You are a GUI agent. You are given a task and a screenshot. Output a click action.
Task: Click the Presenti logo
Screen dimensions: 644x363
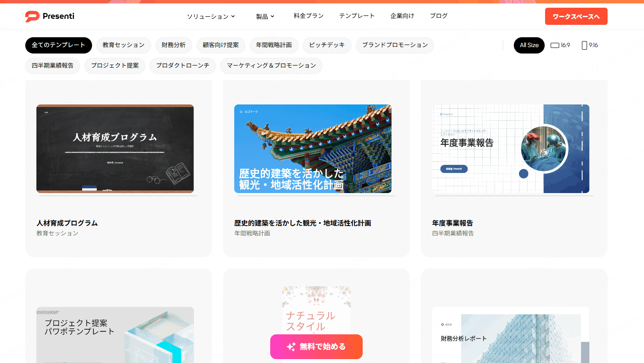pos(50,16)
